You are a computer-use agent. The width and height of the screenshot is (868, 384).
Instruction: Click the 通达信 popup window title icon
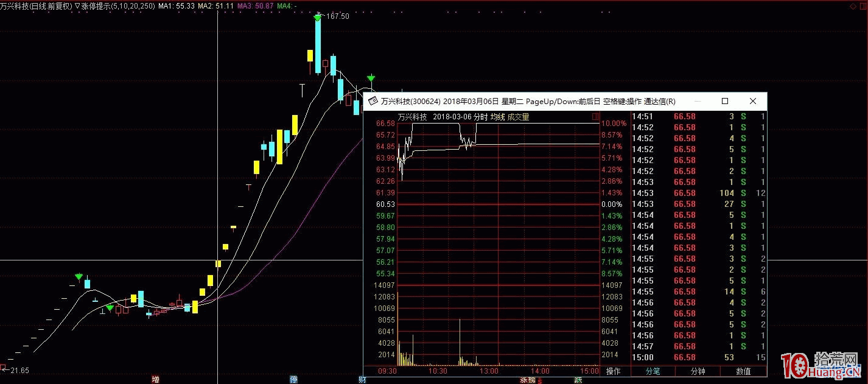tap(372, 101)
